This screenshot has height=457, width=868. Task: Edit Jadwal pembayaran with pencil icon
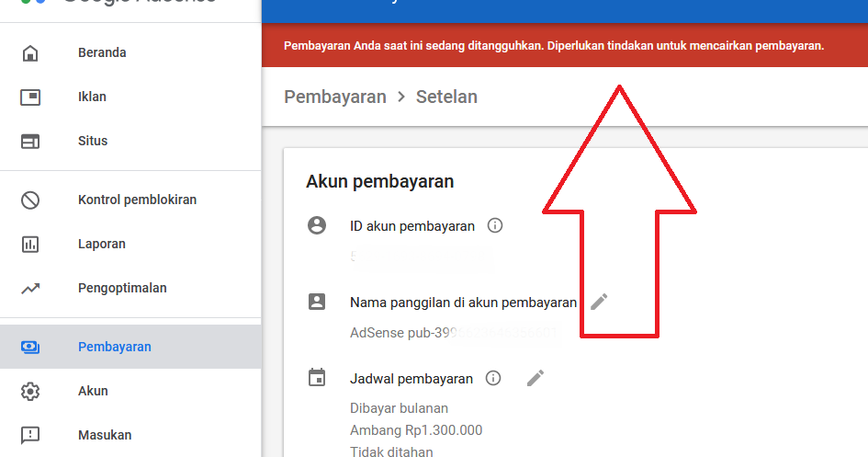point(535,378)
